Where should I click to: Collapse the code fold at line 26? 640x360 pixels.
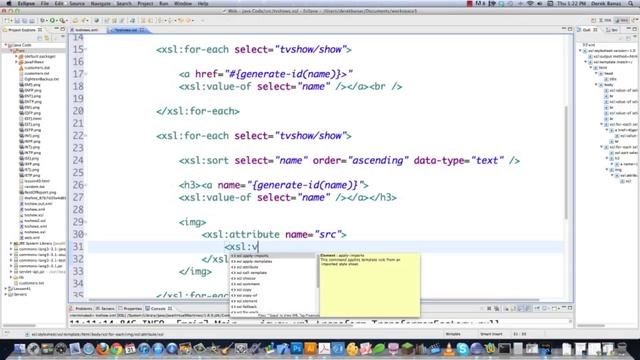click(x=86, y=185)
